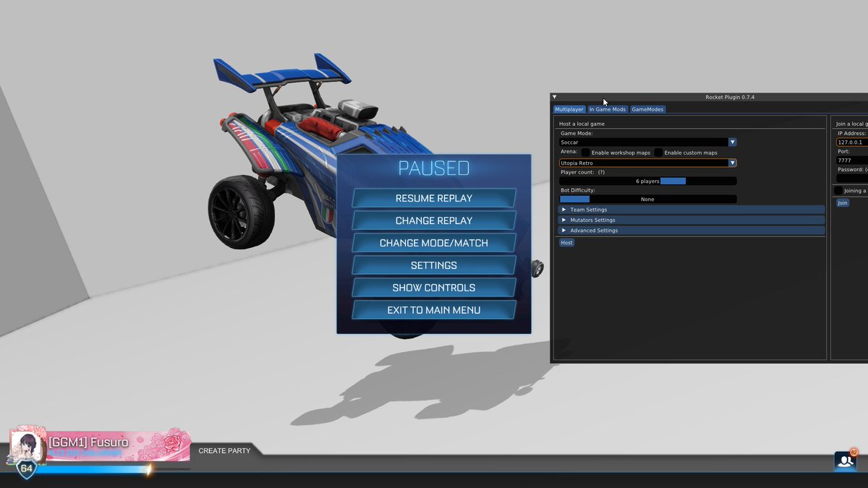
Task: Expand Mutators Settings section
Action: point(692,220)
